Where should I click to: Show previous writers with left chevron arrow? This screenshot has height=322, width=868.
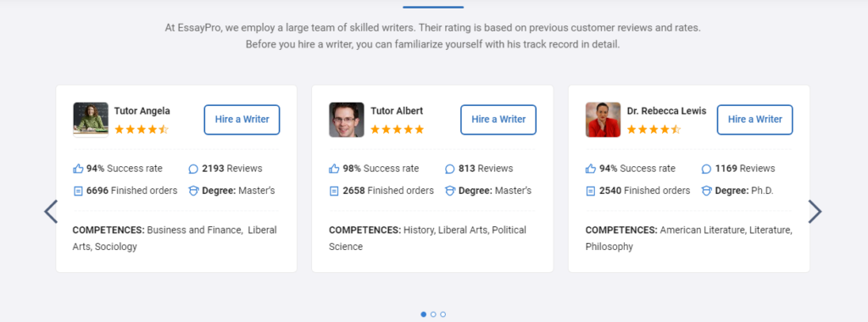click(51, 211)
